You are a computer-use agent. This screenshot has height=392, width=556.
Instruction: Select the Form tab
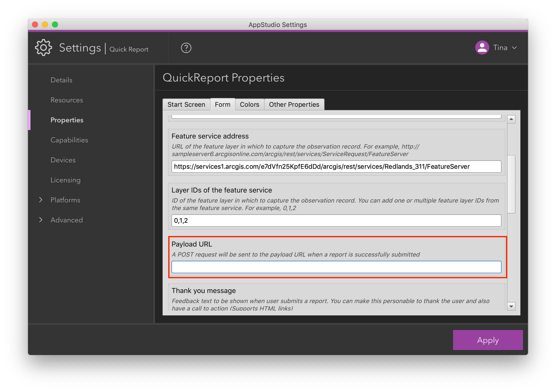(222, 104)
